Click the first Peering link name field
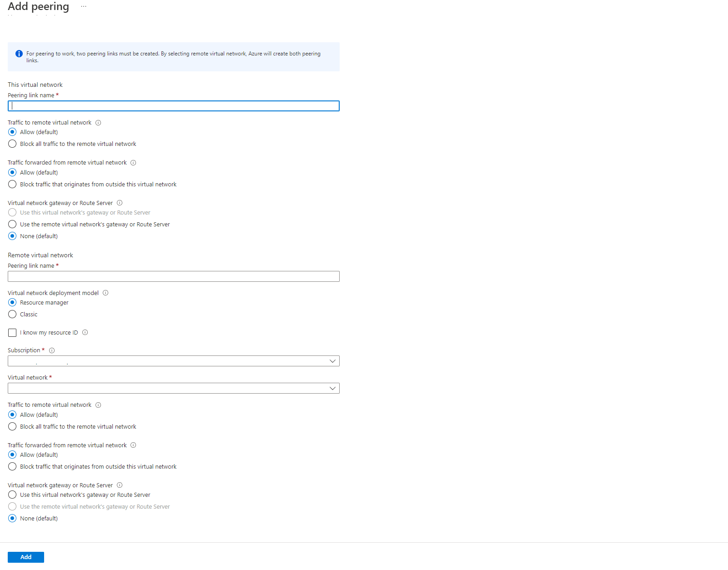Image resolution: width=728 pixels, height=570 pixels. pyautogui.click(x=173, y=105)
